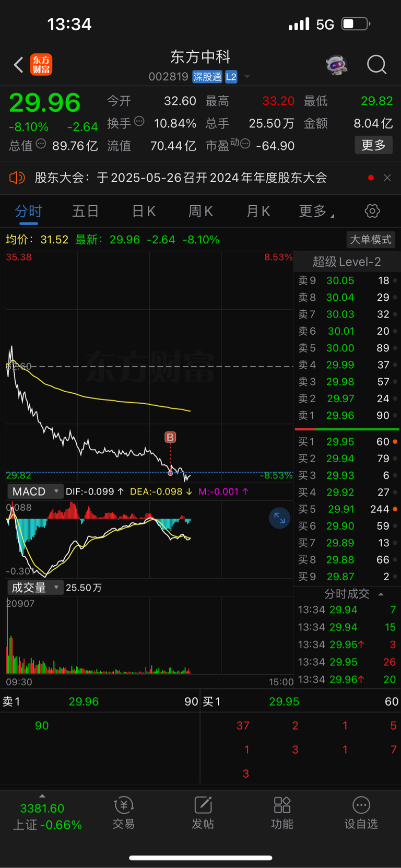Tap the 东方财富 orange logo icon
This screenshot has height=868, width=401.
(41, 65)
